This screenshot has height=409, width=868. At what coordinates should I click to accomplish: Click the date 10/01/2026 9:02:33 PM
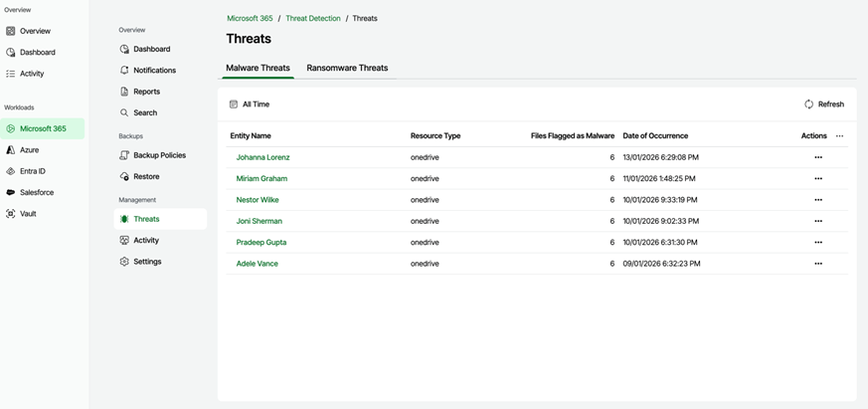[x=661, y=221]
